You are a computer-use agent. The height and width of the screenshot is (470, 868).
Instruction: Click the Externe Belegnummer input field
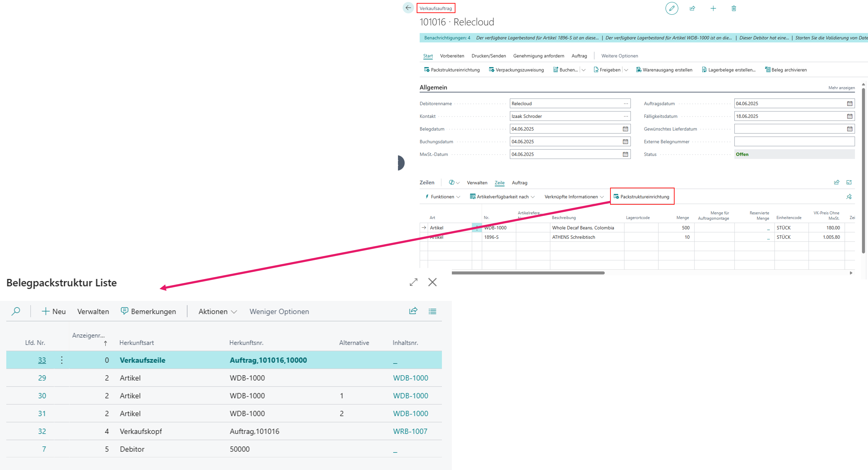pos(794,142)
